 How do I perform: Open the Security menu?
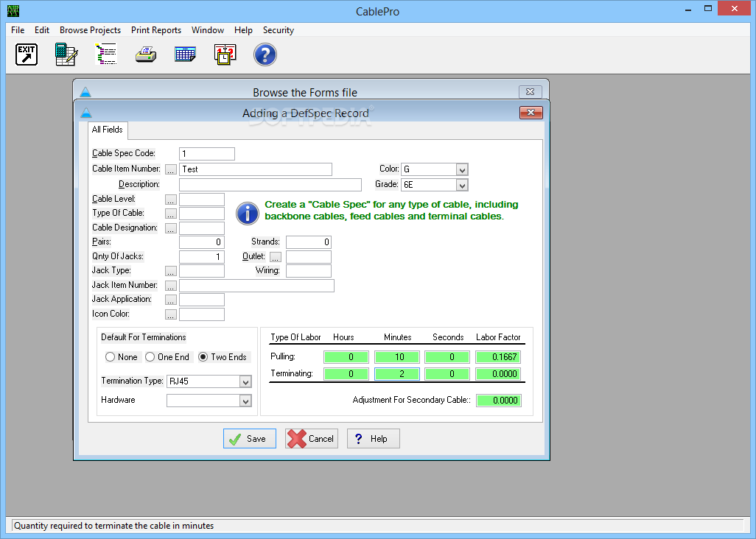pos(279,30)
